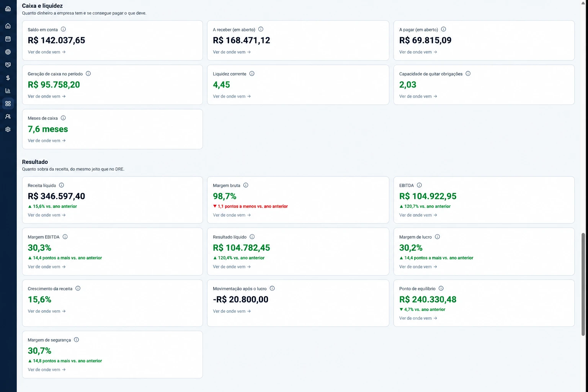The image size is (588, 392).
Task: Show info for Ponto de equilíbrio
Action: (x=441, y=288)
